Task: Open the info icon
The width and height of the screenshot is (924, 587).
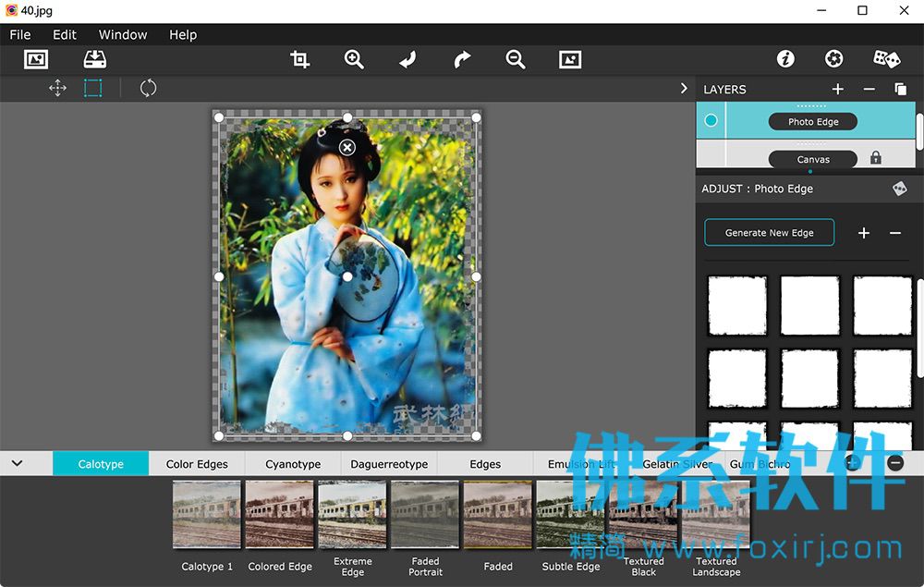Action: point(785,59)
